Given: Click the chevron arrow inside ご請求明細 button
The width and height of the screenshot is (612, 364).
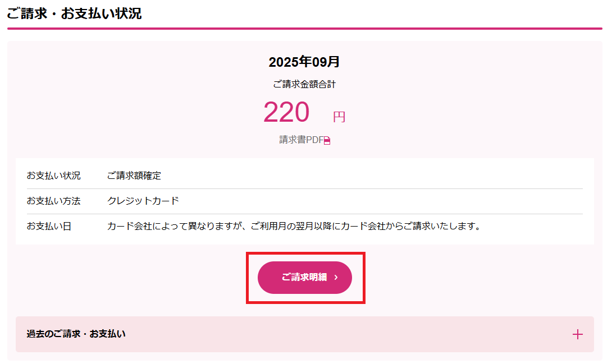Looking at the screenshot, I should [x=336, y=277].
